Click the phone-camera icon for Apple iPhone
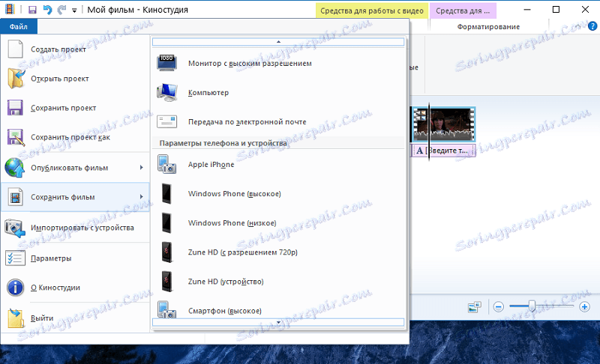Screen dimensions: 600x364 point(166,164)
